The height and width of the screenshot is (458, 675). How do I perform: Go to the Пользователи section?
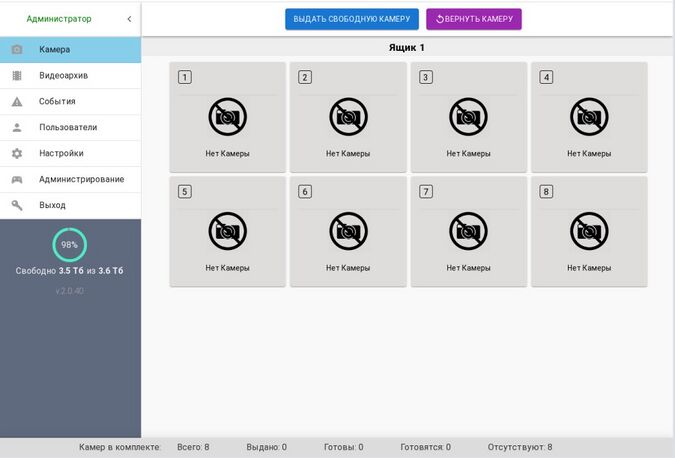[67, 128]
